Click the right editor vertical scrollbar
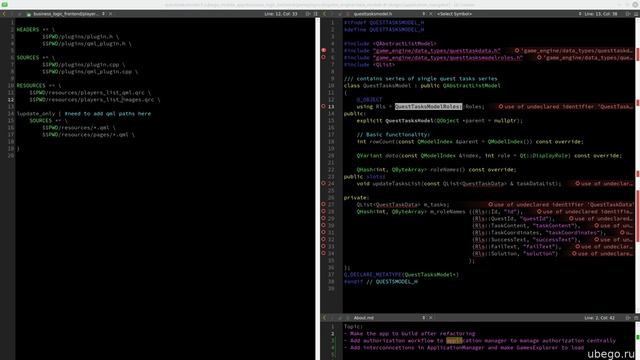Screen dimensions: 640x360 [638, 165]
